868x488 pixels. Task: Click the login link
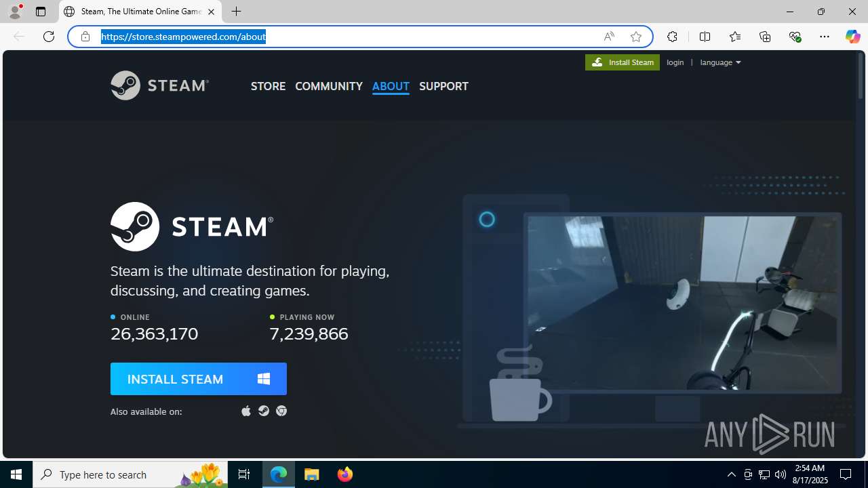coord(675,62)
